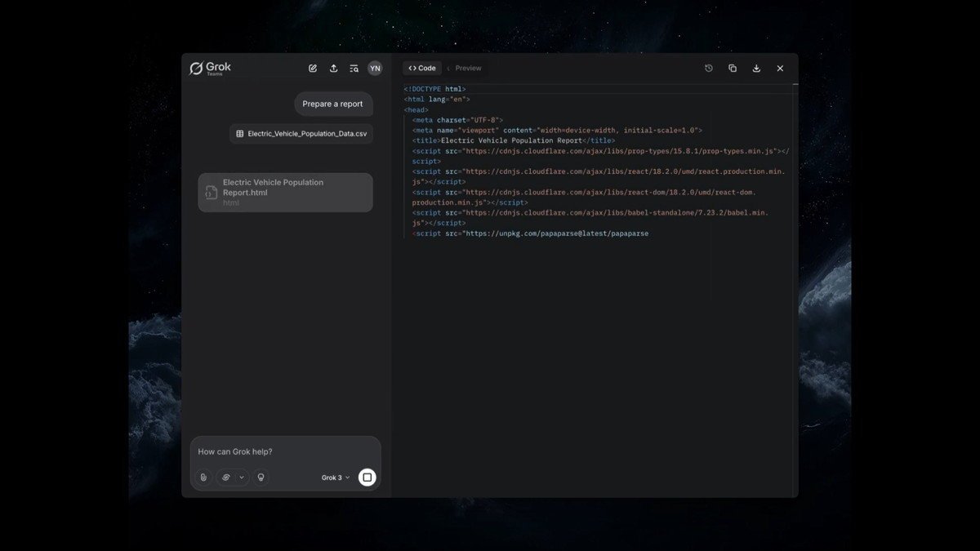Switch to the Code tab
This screenshot has width=980, height=551.
pos(422,69)
